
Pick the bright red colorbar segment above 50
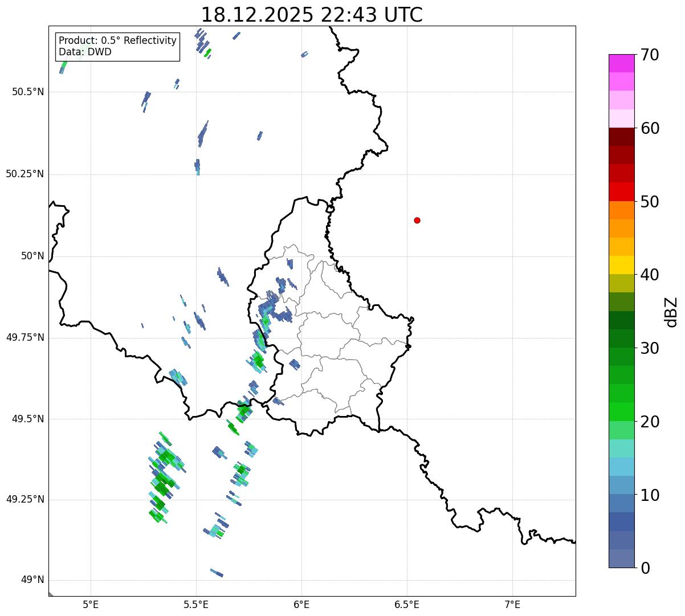(622, 191)
